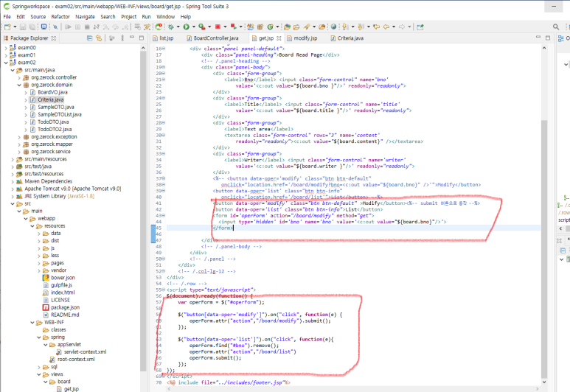
Task: Click the New file wizard icon
Action: tap(7, 27)
